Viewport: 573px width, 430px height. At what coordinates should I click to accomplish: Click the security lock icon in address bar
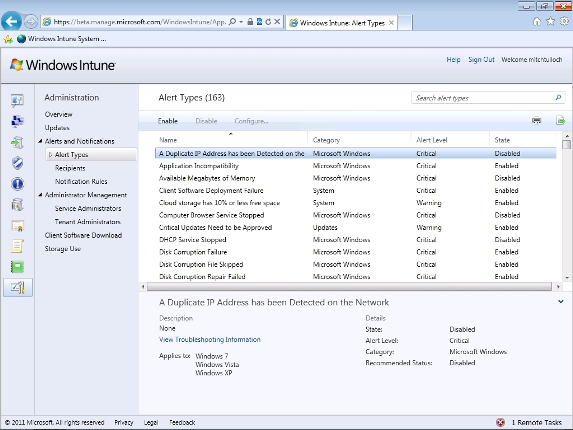pos(250,22)
